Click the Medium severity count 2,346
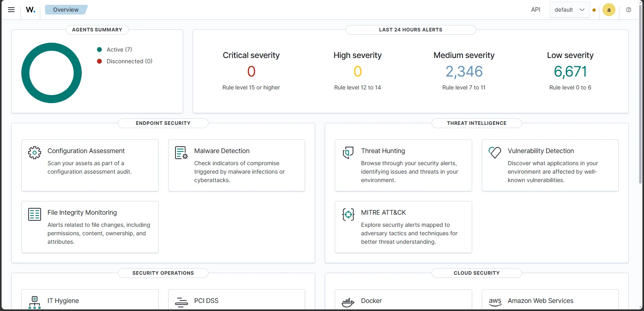The height and width of the screenshot is (311, 644). tap(464, 72)
